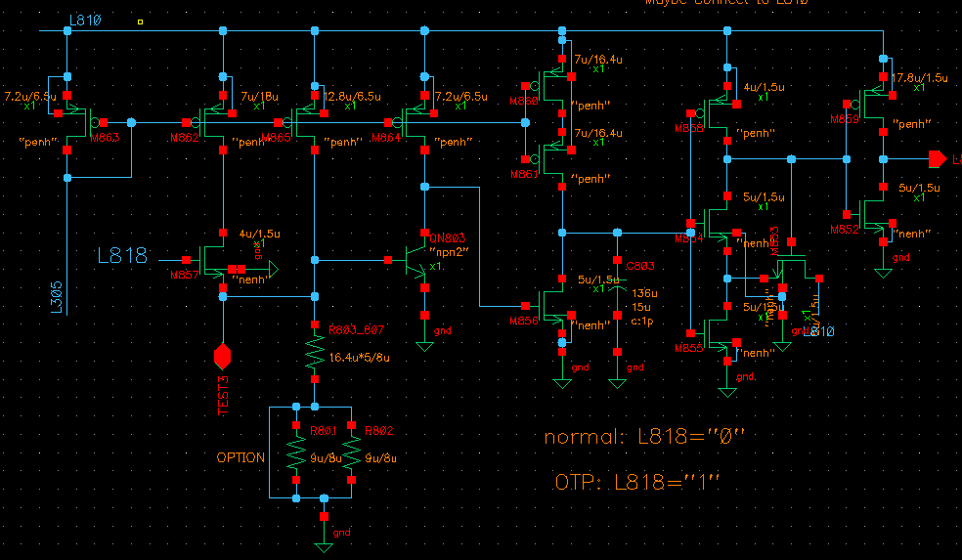Viewport: 962px width, 560px height.
Task: Select the 16.4u*5/8u resistor value
Action: click(360, 357)
